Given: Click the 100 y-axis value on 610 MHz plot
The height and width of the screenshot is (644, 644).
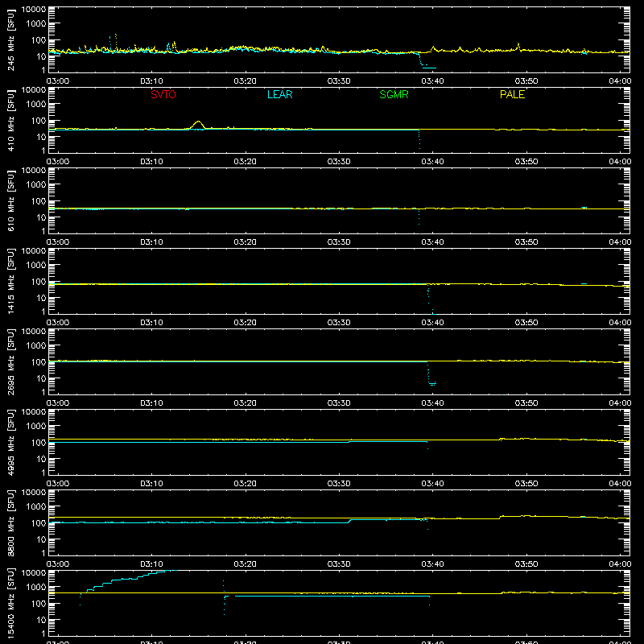Looking at the screenshot, I should coord(39,201).
